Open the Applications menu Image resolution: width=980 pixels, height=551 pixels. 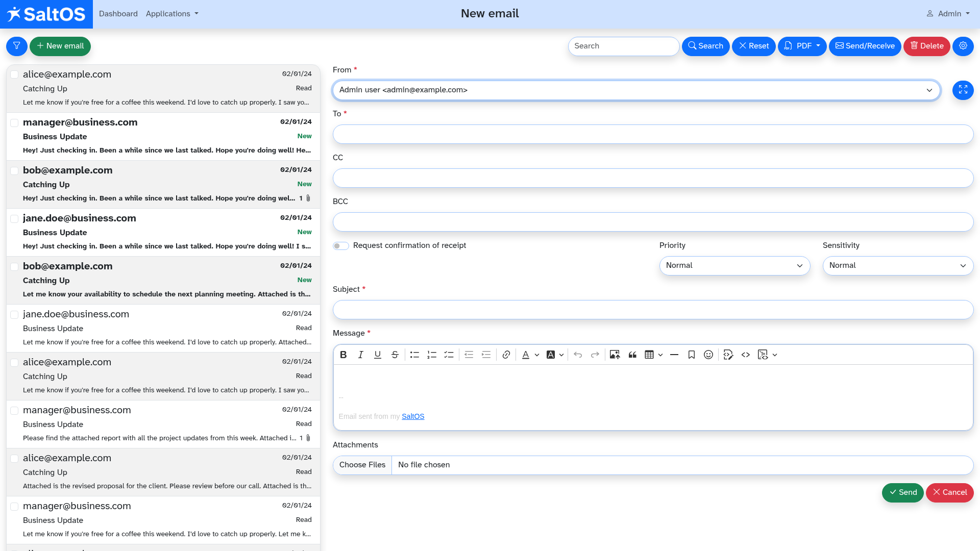pyautogui.click(x=172, y=14)
